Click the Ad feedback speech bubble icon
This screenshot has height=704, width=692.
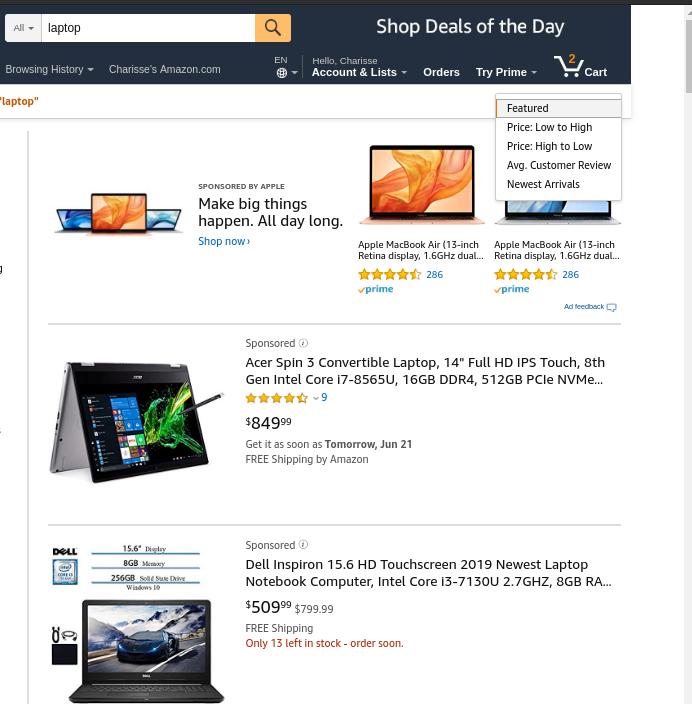(612, 307)
